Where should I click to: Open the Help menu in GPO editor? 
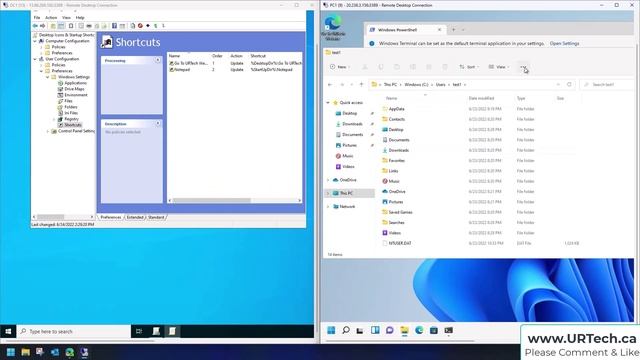(80, 18)
